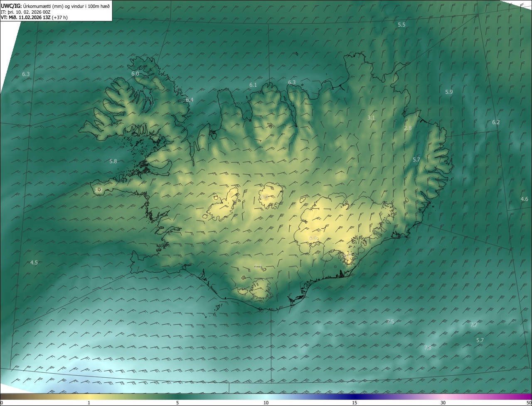Click the title "UWC/IG: Úrkomumætti (mm) og vindur í 100m hæð"
Image resolution: width=532 pixels, height=406 pixels.
(x=55, y=6)
